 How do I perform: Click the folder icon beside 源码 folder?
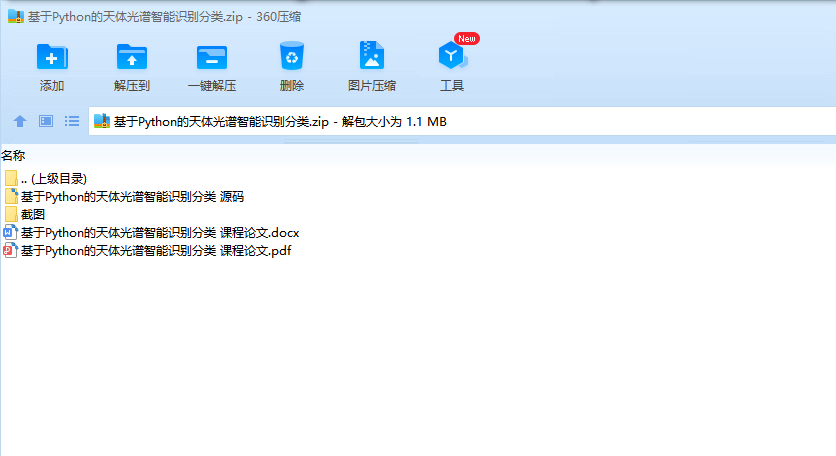pyautogui.click(x=11, y=196)
